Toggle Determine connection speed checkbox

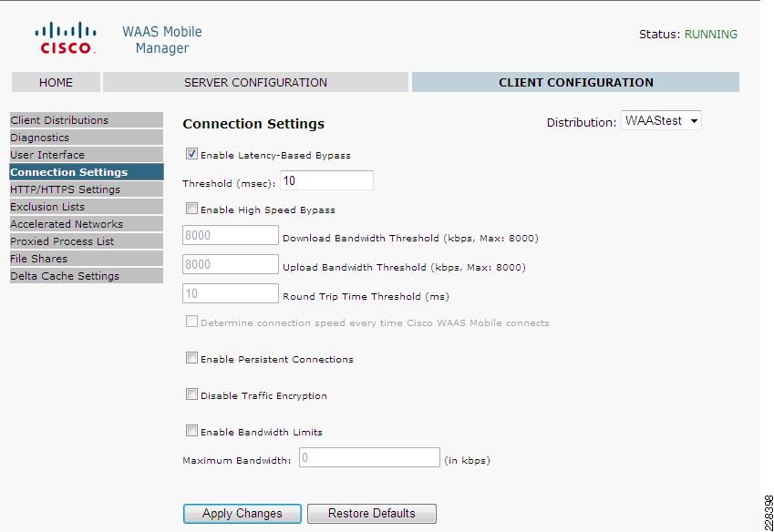tap(191, 322)
